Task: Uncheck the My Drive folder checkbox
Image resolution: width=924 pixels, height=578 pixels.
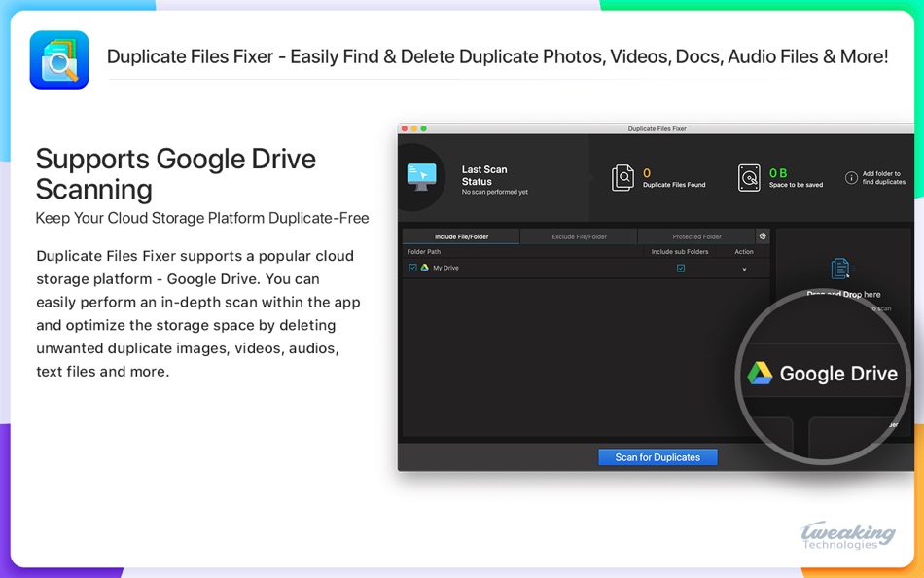Action: pyautogui.click(x=412, y=268)
